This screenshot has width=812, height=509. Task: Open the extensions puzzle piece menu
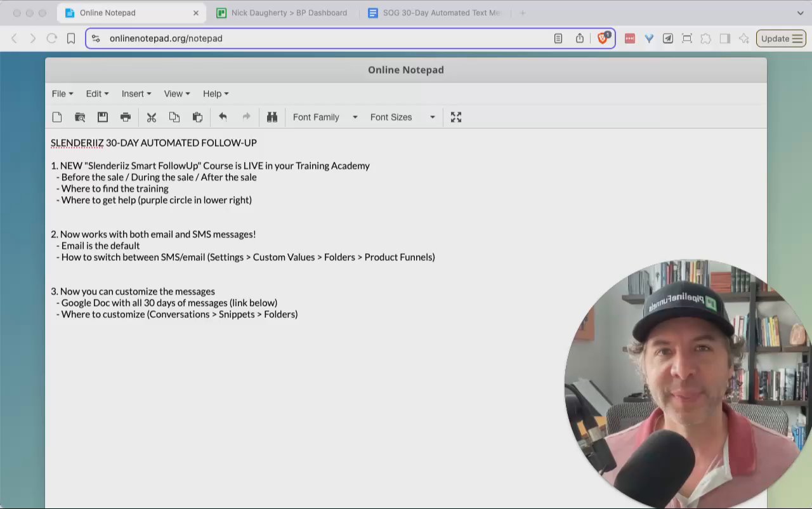tap(706, 39)
